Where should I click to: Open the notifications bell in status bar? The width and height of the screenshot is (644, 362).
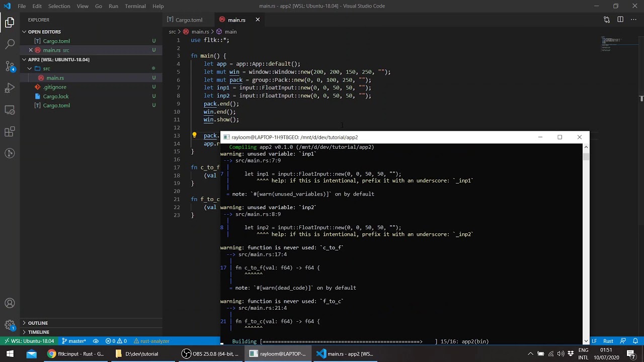635,341
